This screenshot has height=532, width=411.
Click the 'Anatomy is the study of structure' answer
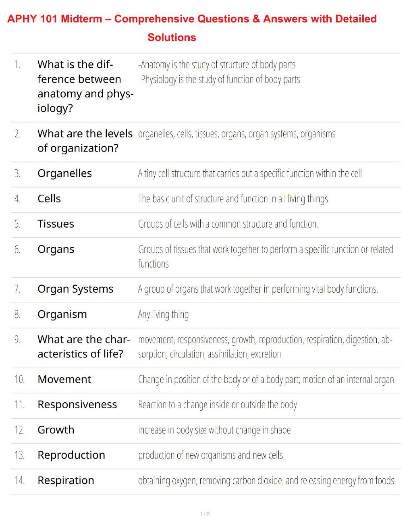click(217, 65)
